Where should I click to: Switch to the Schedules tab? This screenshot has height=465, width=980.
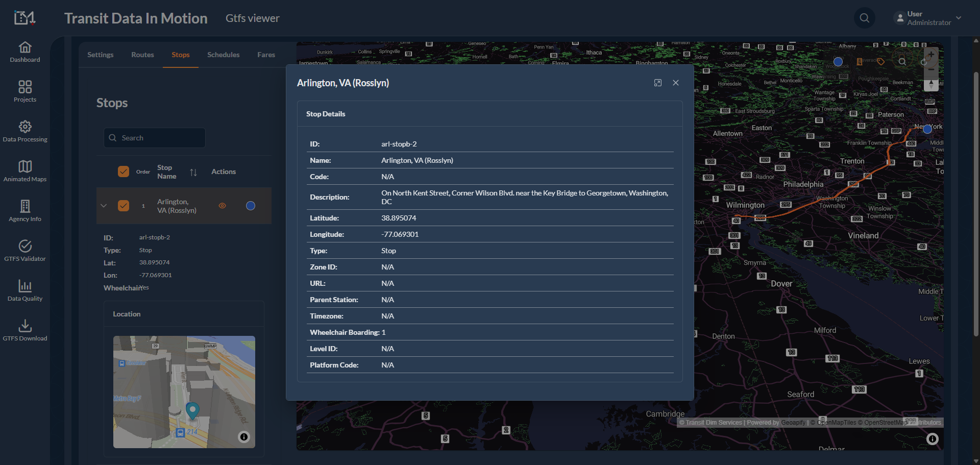(223, 55)
